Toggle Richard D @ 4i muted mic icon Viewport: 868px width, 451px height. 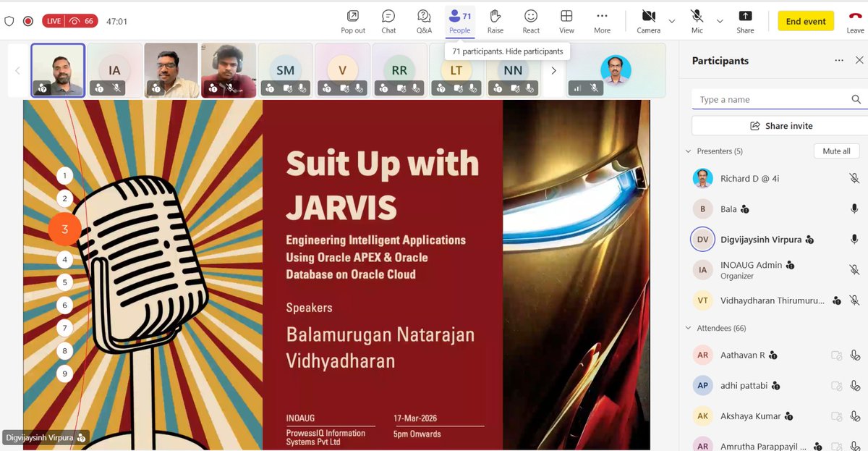(854, 178)
